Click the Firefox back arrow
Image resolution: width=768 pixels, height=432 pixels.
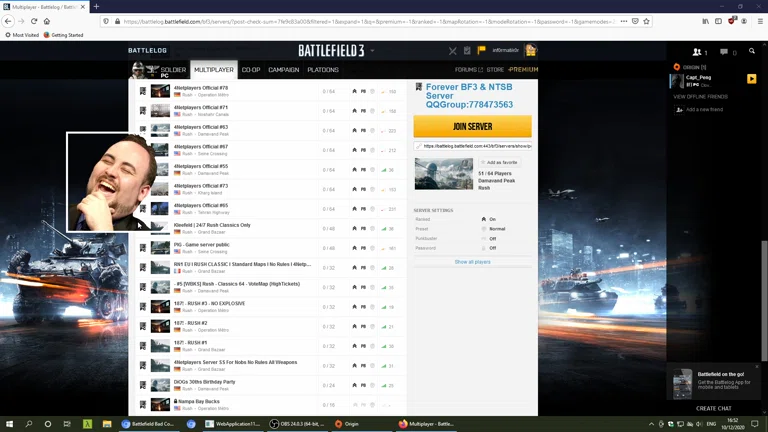click(x=8, y=21)
